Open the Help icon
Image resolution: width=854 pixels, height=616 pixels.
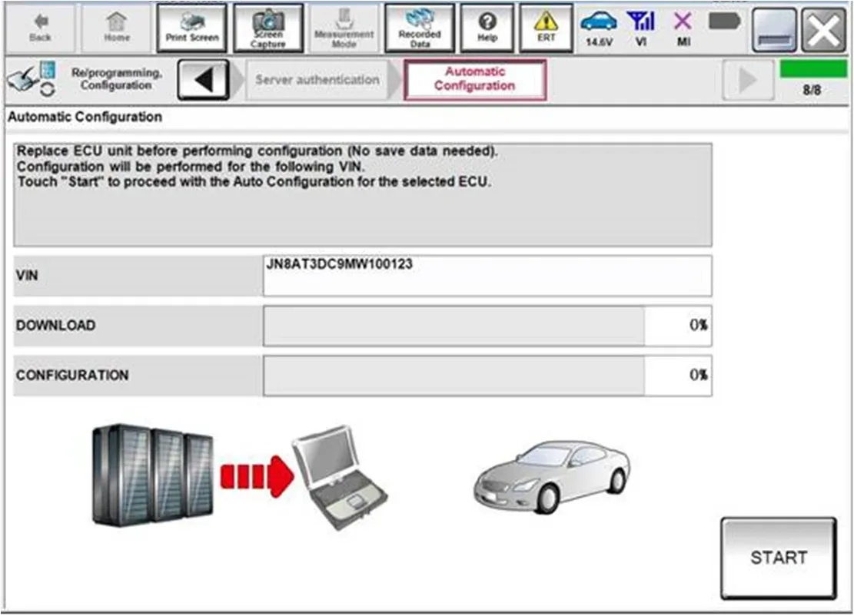point(487,28)
